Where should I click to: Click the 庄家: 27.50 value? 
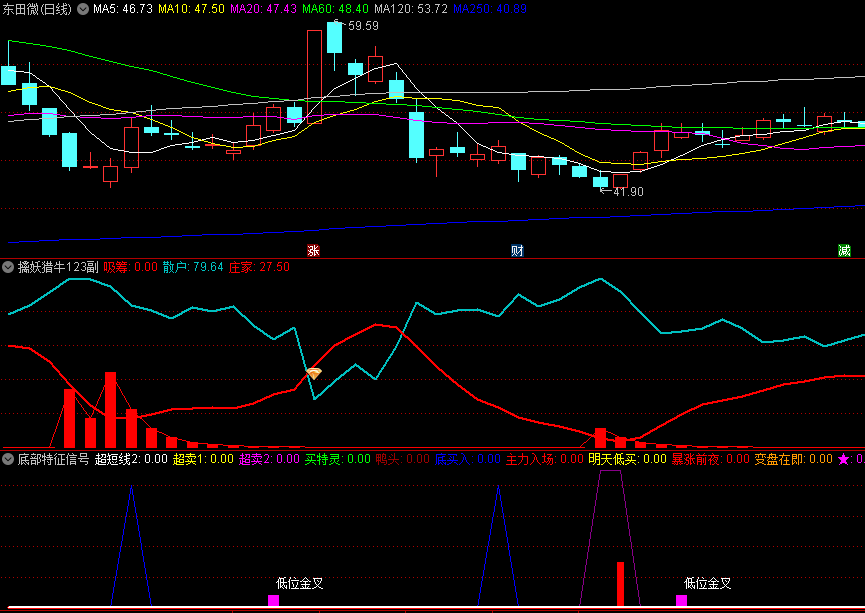pyautogui.click(x=259, y=268)
